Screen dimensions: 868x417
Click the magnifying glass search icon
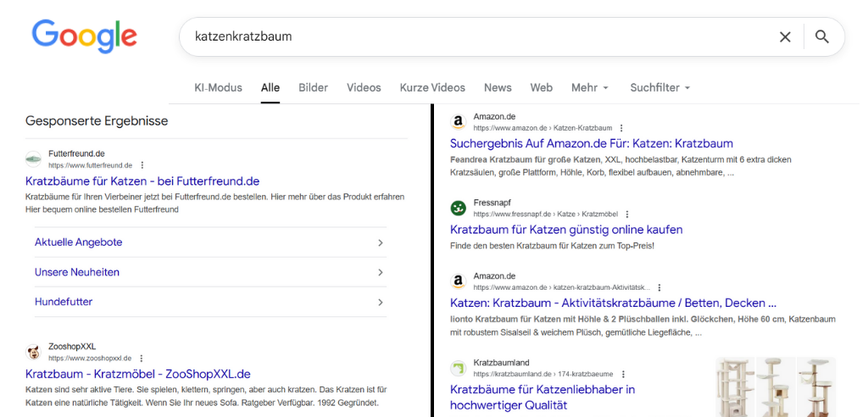tap(822, 37)
